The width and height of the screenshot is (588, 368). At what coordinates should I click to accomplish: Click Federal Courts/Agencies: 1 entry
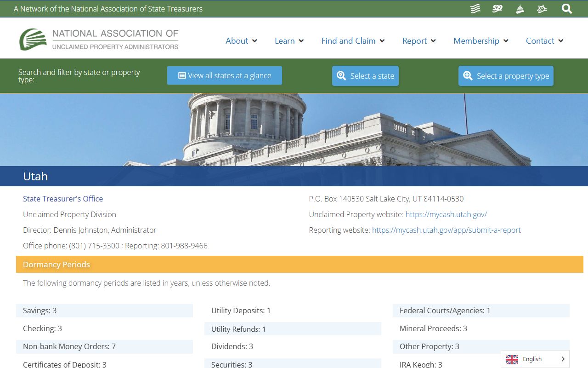(481, 310)
